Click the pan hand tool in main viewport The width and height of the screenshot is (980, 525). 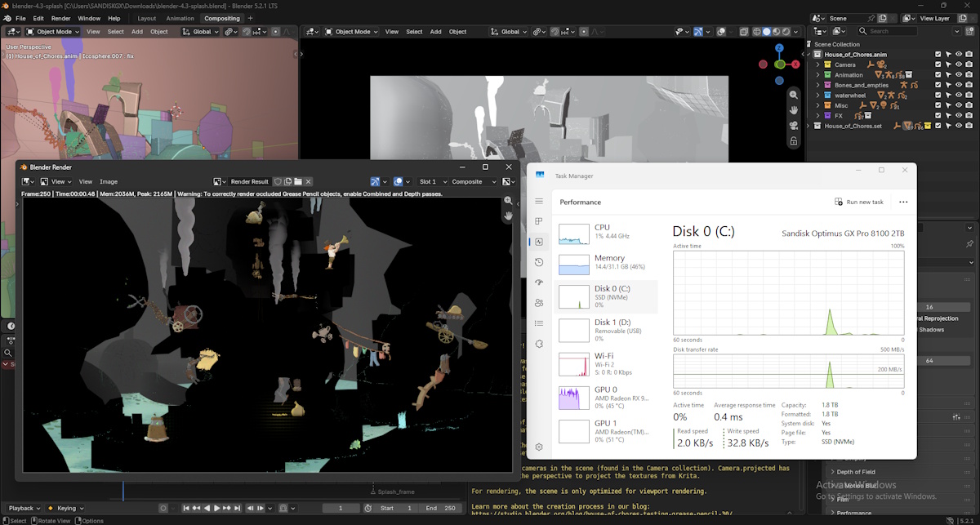tap(793, 109)
